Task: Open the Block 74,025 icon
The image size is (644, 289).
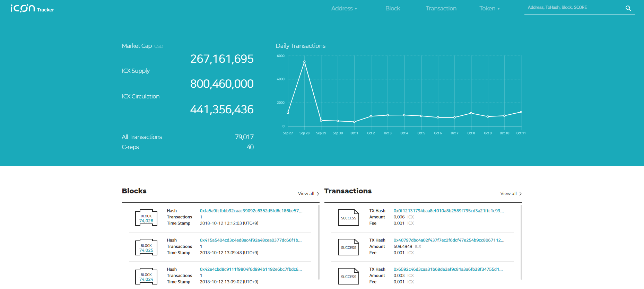Action: tap(146, 247)
